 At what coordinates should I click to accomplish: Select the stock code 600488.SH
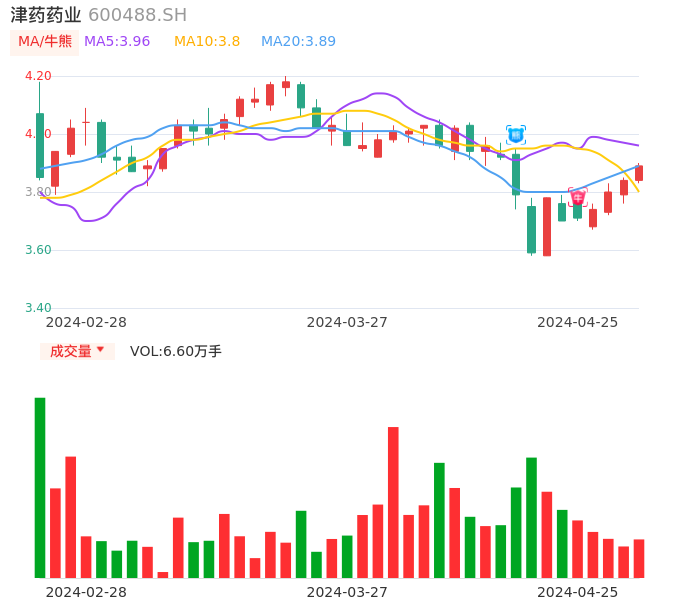137,15
